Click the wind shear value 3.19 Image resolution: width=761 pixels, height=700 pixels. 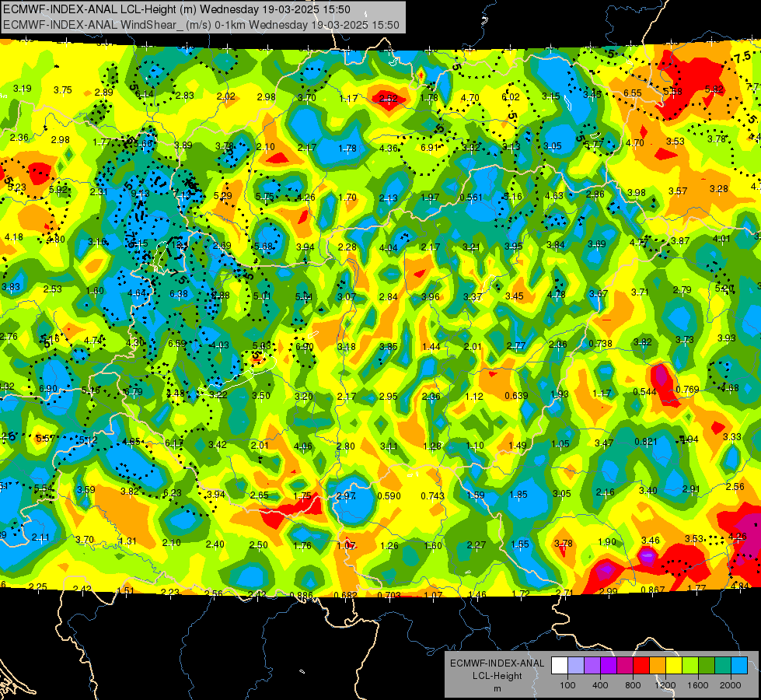23,89
